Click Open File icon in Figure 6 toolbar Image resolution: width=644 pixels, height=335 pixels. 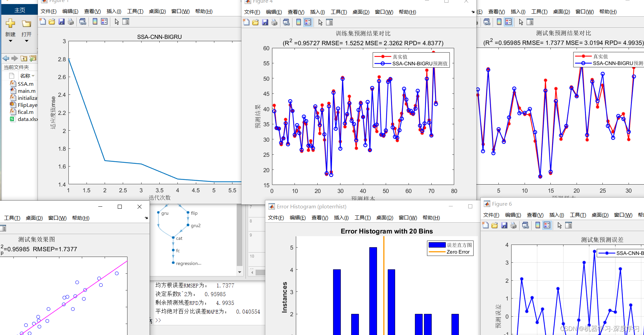pyautogui.click(x=495, y=225)
